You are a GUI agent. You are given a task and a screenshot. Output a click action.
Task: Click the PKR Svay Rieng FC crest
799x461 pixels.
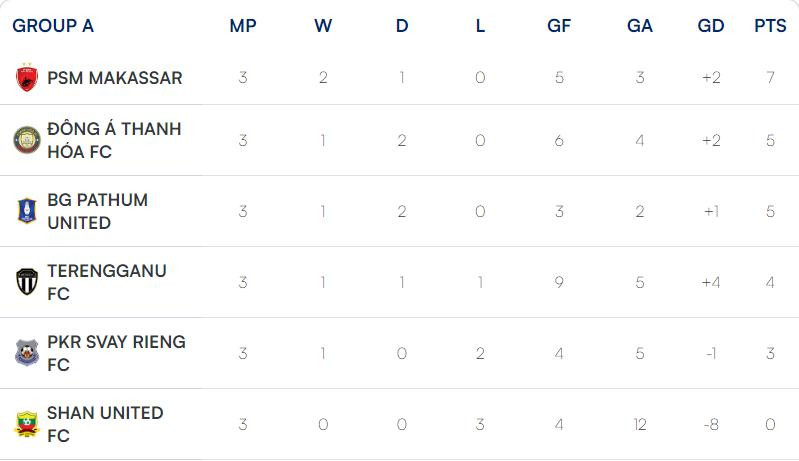click(x=26, y=353)
